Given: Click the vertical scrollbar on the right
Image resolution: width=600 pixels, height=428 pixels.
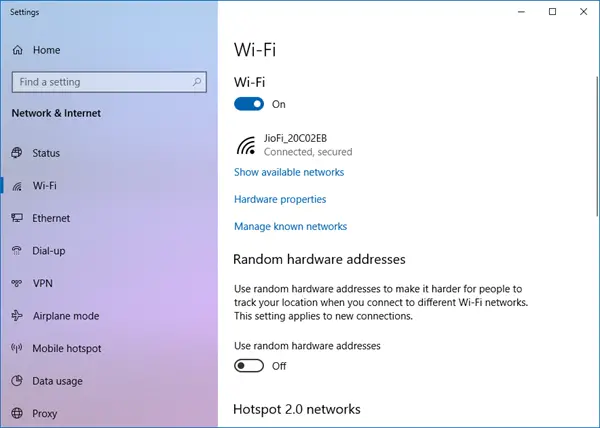Looking at the screenshot, I should 597,146.
